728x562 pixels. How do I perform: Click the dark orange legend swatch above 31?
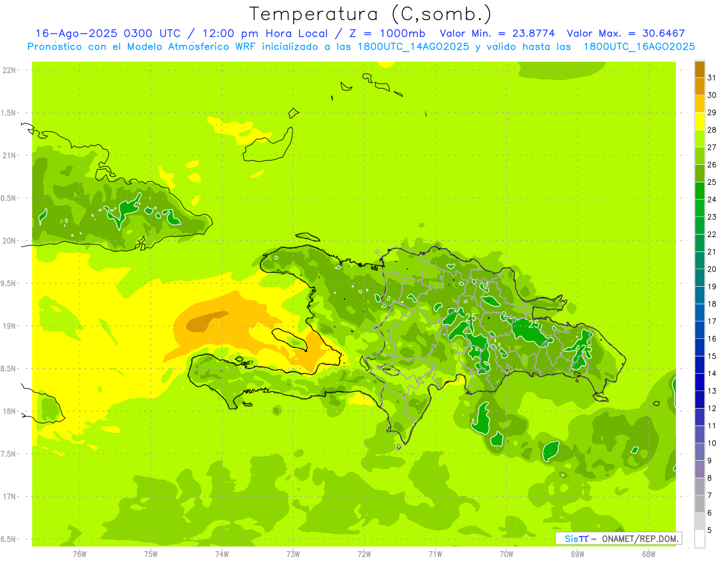click(x=699, y=69)
